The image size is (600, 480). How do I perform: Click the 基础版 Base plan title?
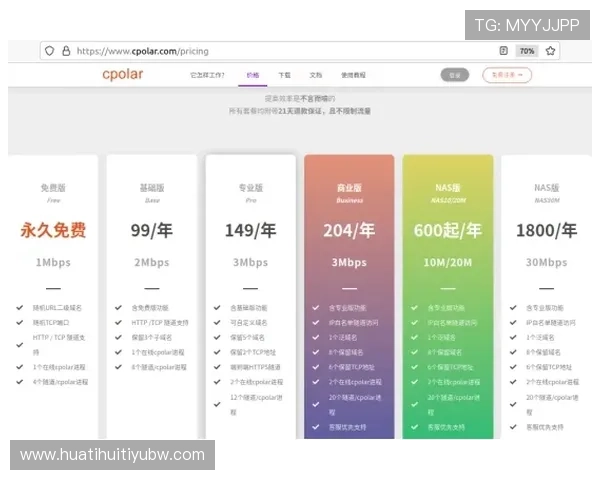pyautogui.click(x=152, y=188)
